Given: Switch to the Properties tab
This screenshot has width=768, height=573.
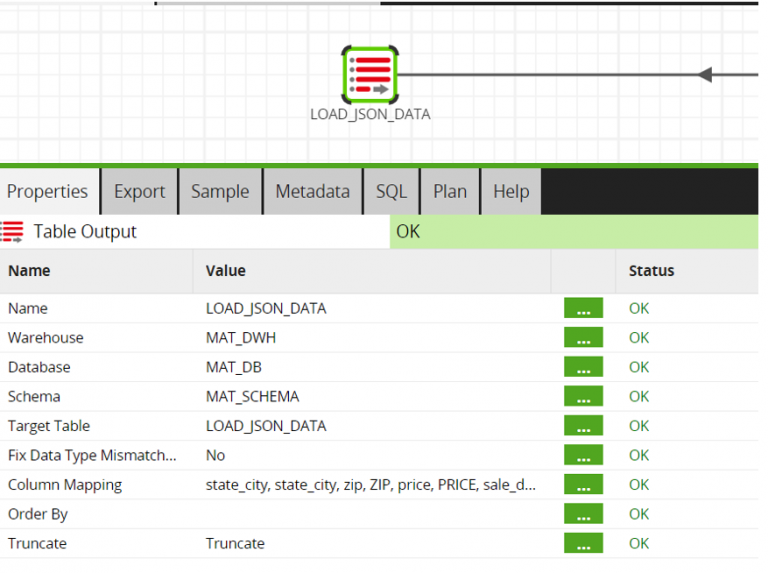Looking at the screenshot, I should tap(48, 192).
